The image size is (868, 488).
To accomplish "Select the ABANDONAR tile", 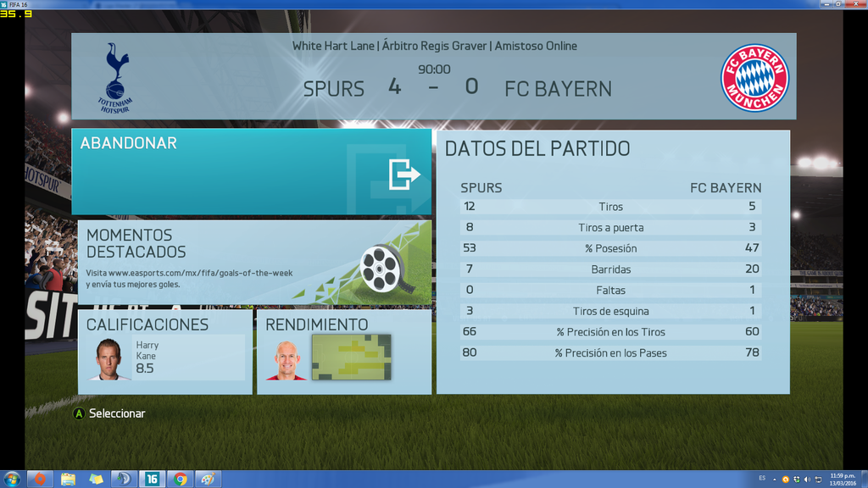I will click(251, 171).
